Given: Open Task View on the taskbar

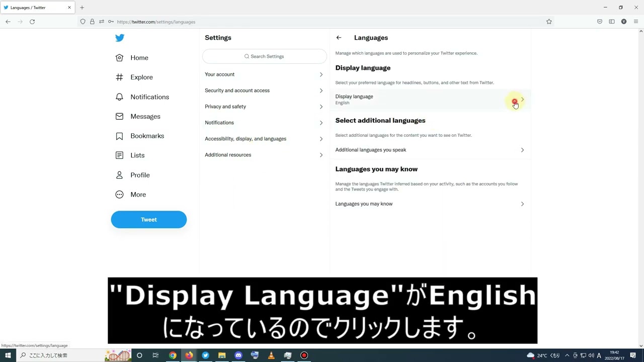Looking at the screenshot, I should point(155,355).
